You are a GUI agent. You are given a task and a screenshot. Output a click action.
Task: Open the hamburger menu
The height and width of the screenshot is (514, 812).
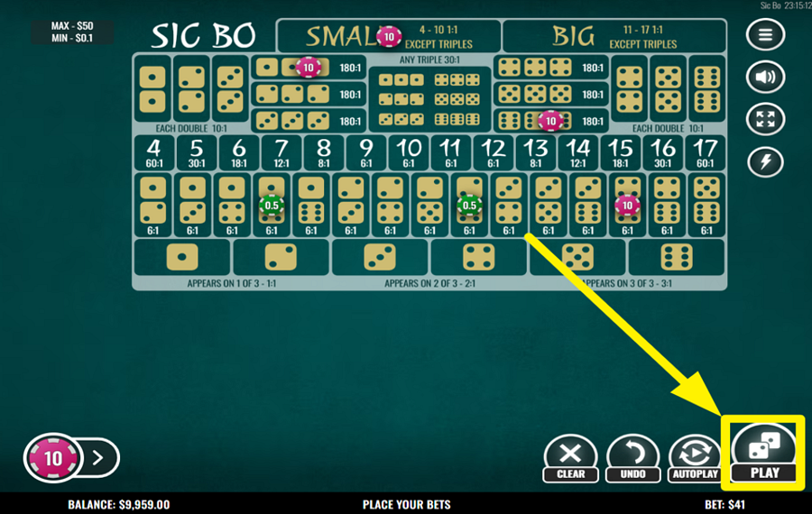[765, 34]
